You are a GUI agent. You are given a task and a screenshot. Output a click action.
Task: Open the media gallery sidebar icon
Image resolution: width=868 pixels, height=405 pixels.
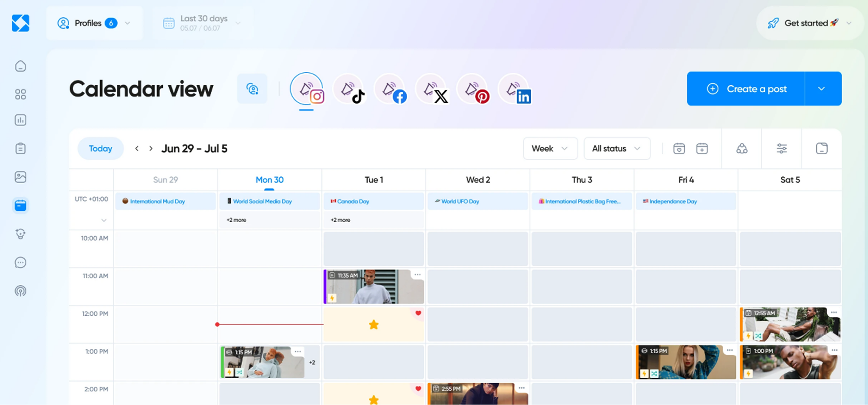pos(20,177)
